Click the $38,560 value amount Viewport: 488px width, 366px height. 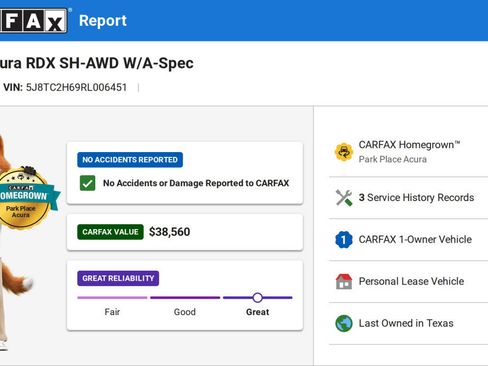(169, 232)
